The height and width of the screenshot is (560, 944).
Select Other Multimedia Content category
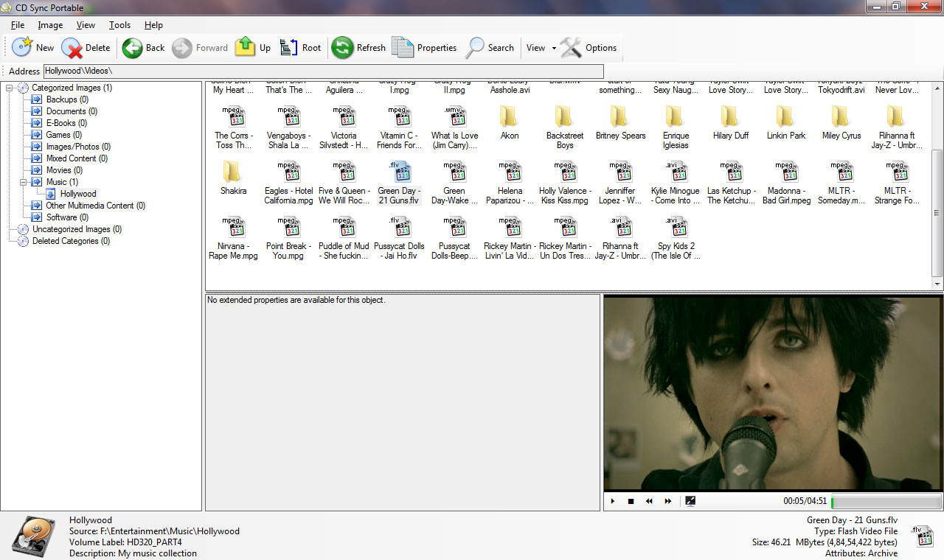95,206
